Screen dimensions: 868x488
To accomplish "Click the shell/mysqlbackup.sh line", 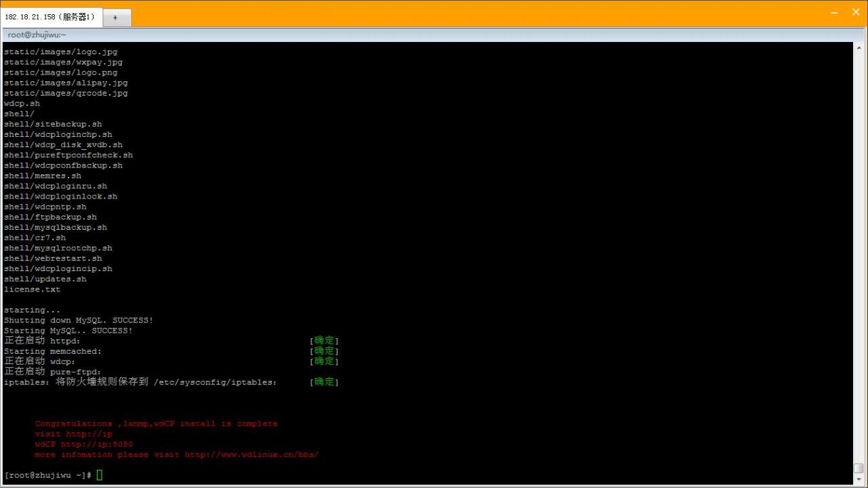I will click(x=56, y=228).
